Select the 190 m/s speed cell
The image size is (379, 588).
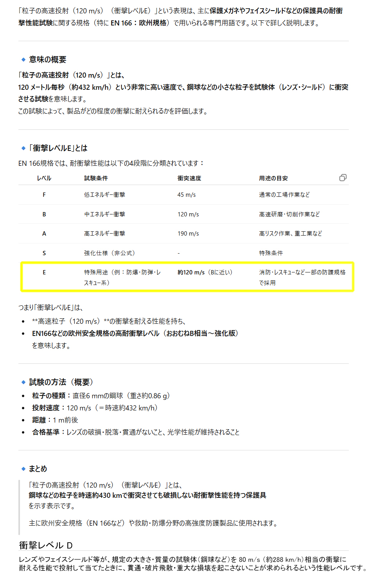[188, 234]
